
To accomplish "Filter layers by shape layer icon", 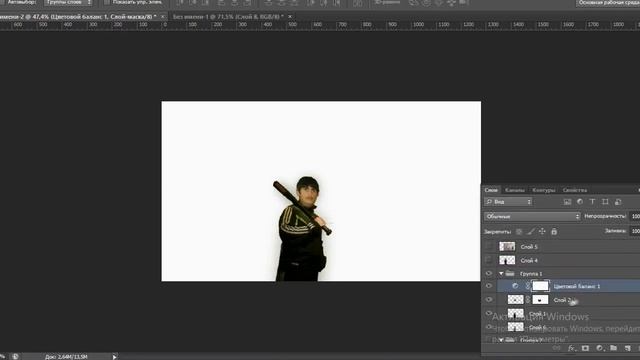I will tap(605, 202).
